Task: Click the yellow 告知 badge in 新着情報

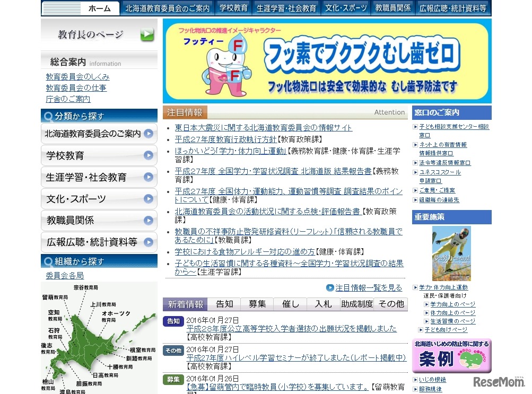Action: (x=173, y=322)
